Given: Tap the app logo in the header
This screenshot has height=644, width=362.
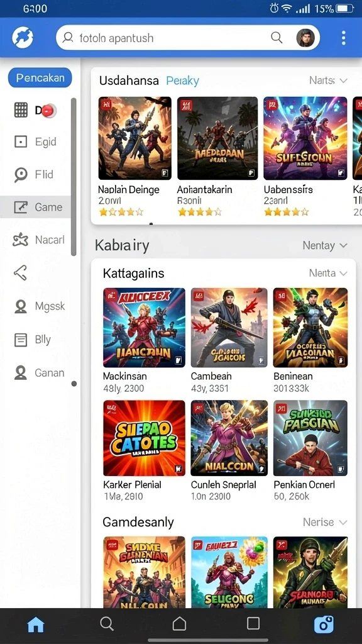Looking at the screenshot, I should tap(23, 38).
